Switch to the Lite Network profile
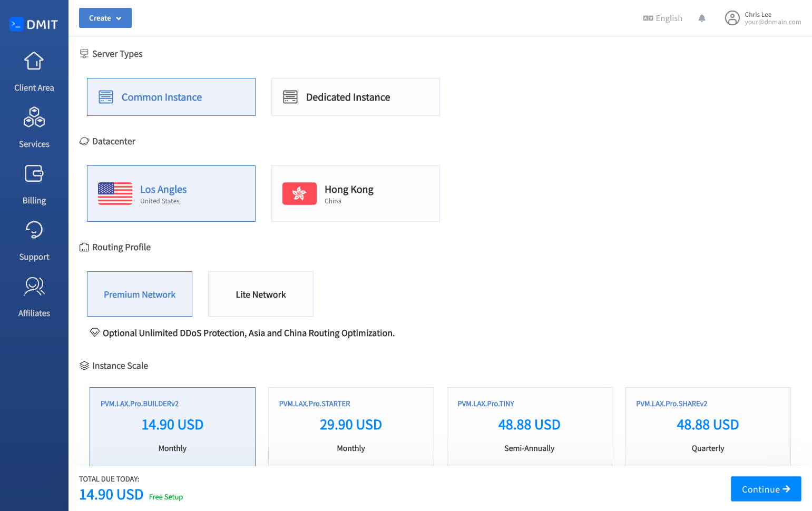812x511 pixels. tap(261, 294)
